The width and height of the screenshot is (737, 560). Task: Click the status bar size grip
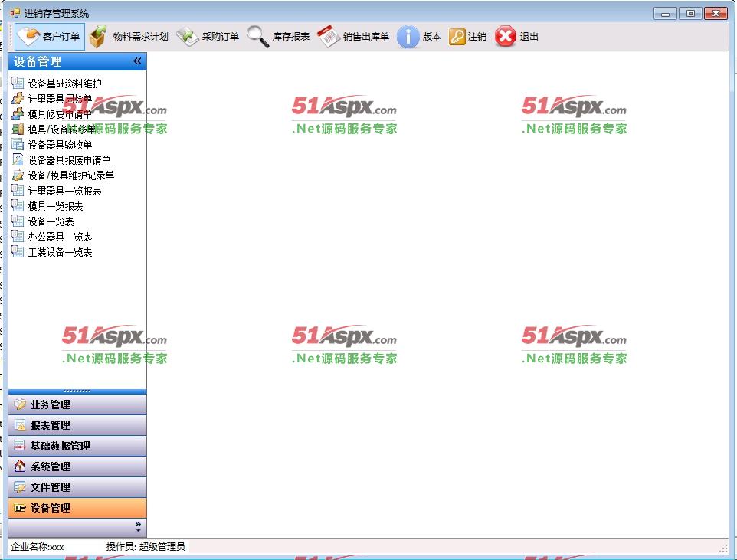(x=724, y=549)
